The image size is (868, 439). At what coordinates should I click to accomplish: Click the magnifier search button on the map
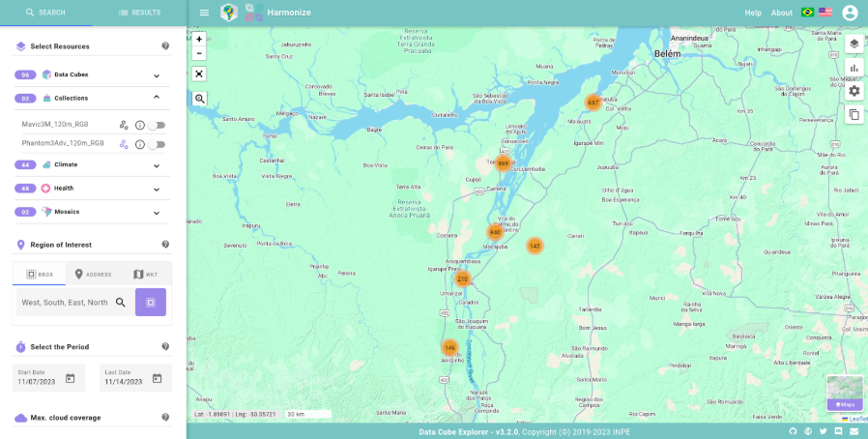[199, 99]
